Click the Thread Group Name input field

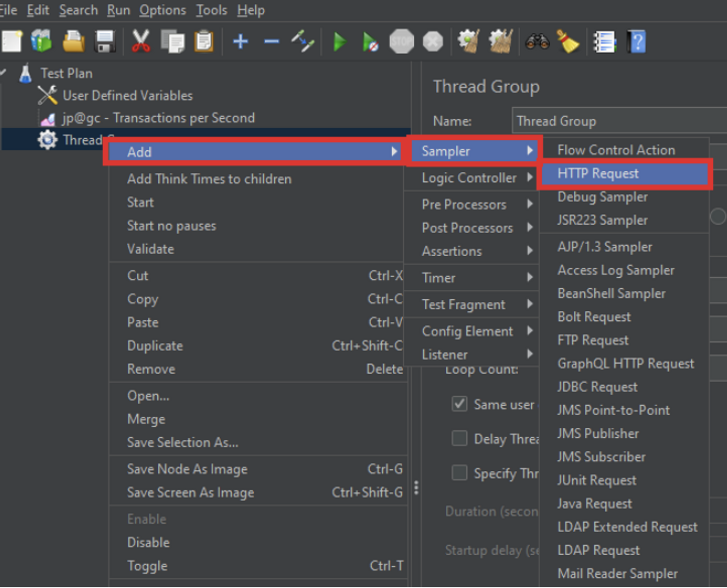pyautogui.click(x=618, y=121)
